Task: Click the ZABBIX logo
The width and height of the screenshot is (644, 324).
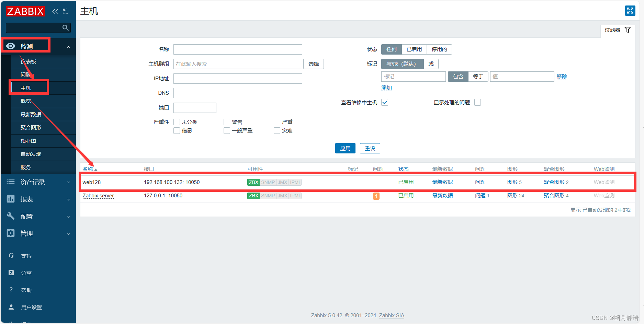Action: [25, 11]
